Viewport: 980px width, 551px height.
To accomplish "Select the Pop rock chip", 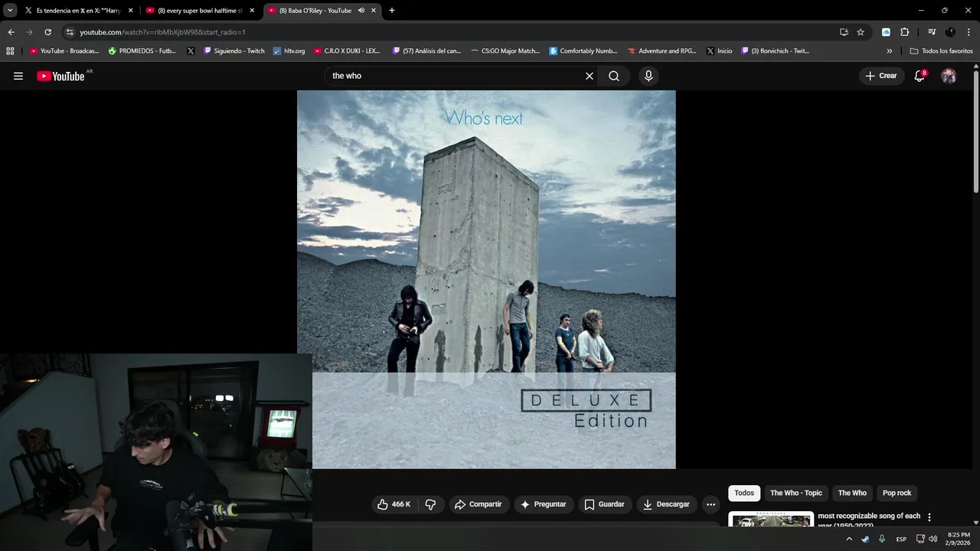I will click(897, 493).
